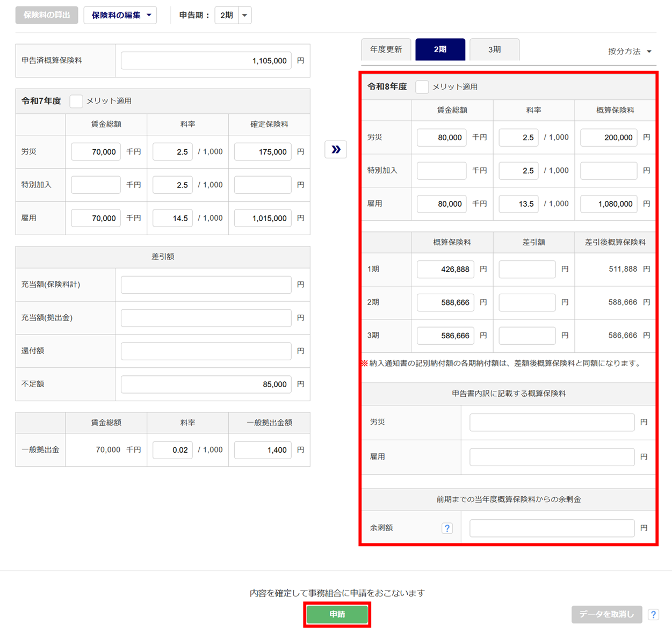The image size is (672, 639).
Task: Click 2期 差引額 input field
Action: 527,303
